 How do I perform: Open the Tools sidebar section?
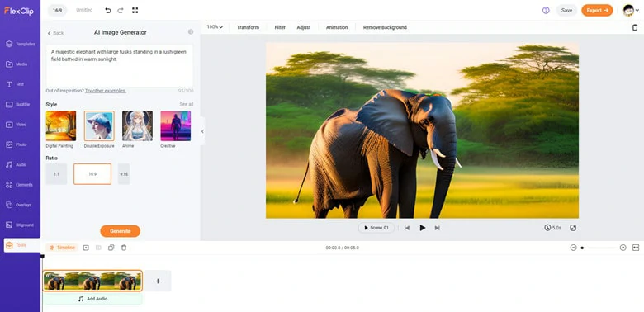coord(21,245)
